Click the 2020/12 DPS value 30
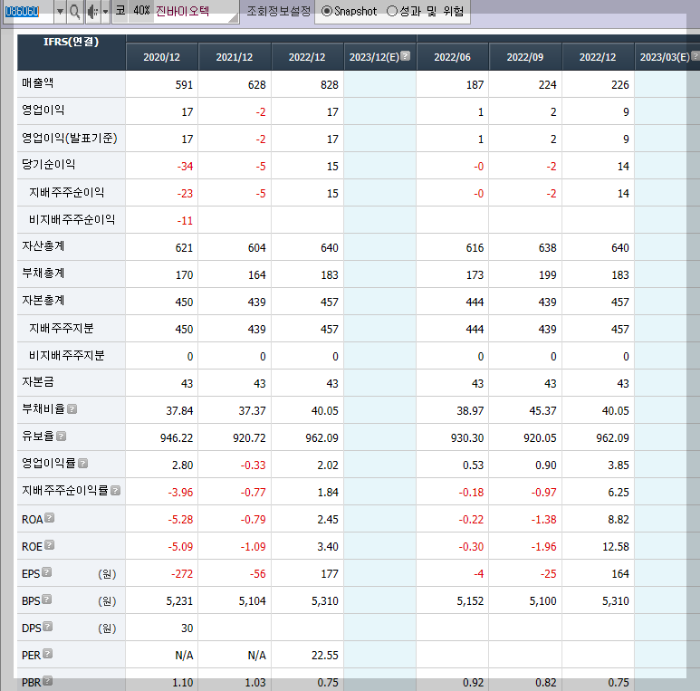This screenshot has height=691, width=700. tap(187, 629)
